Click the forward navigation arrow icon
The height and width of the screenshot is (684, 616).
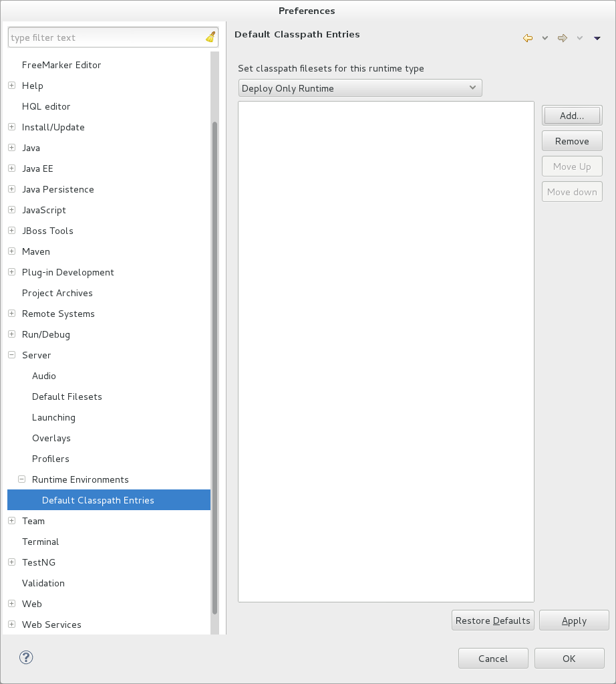pos(562,38)
